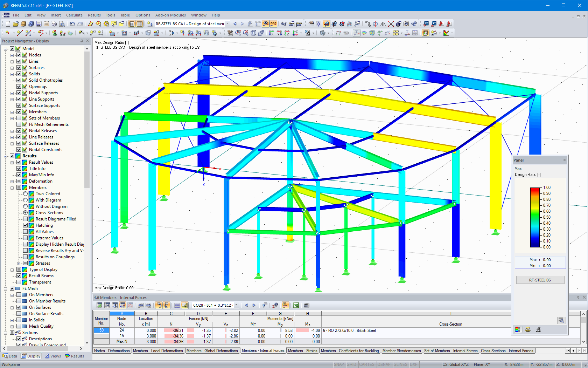Screen dimensions: 588x368
Task: Open the Calculate menu
Action: (74, 15)
